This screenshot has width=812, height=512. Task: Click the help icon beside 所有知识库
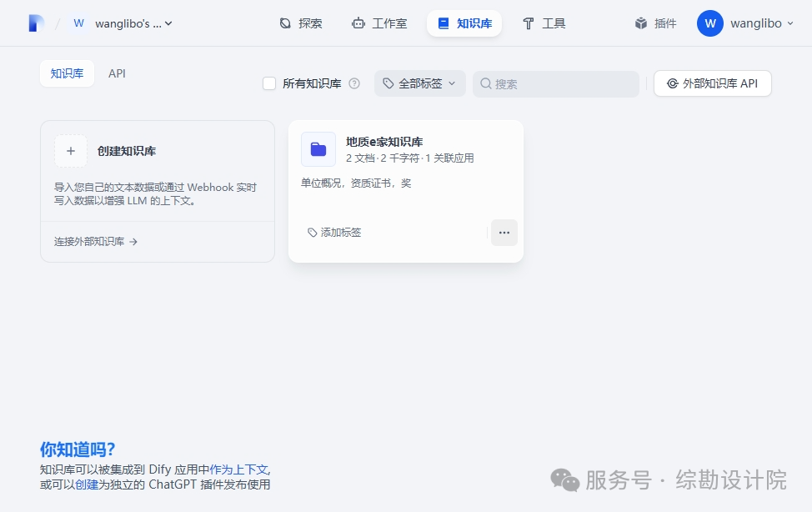click(353, 83)
